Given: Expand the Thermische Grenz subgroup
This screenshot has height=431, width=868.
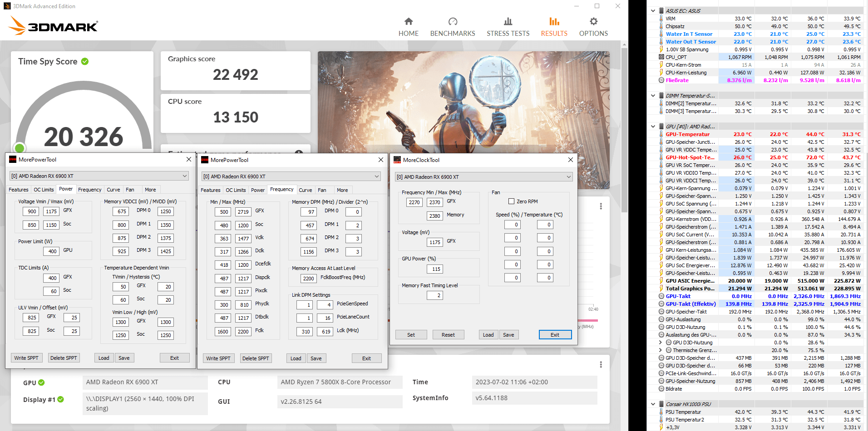Looking at the screenshot, I should [661, 350].
